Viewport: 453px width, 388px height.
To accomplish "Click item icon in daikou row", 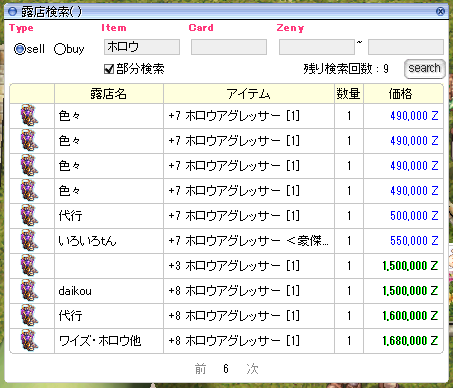I will (x=29, y=290).
